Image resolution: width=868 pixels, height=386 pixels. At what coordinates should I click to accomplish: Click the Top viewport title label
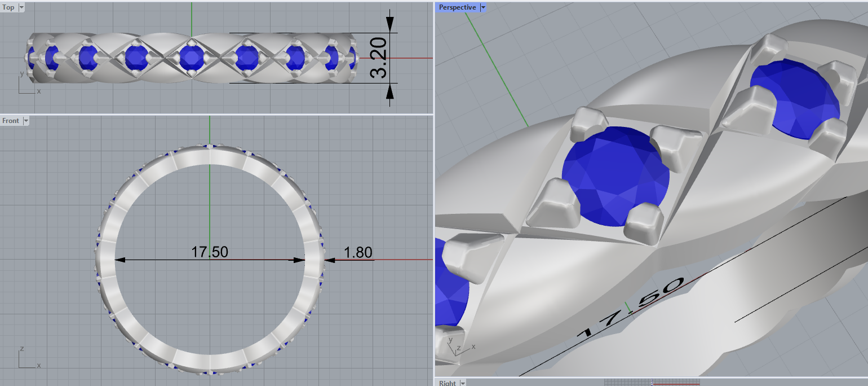8,7
